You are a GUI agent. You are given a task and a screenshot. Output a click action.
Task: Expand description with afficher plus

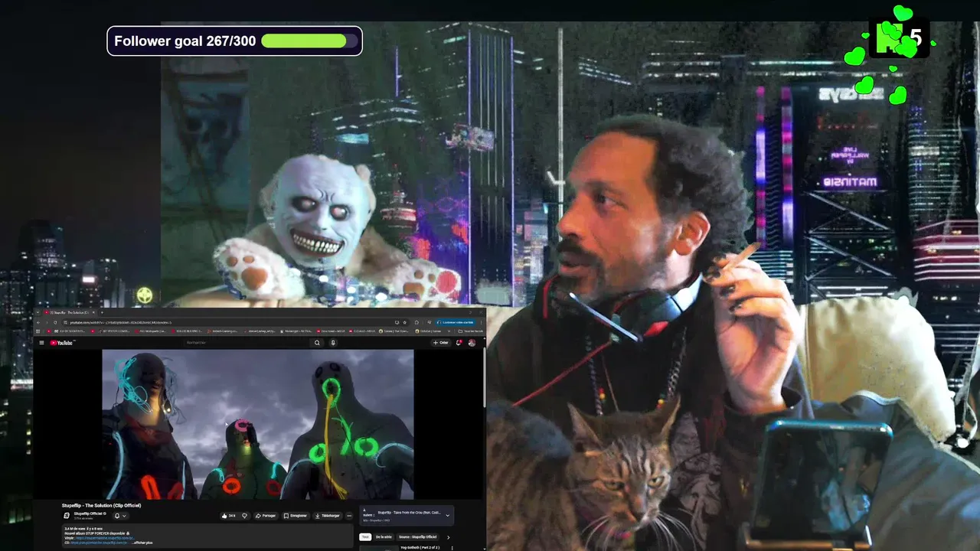[142, 543]
